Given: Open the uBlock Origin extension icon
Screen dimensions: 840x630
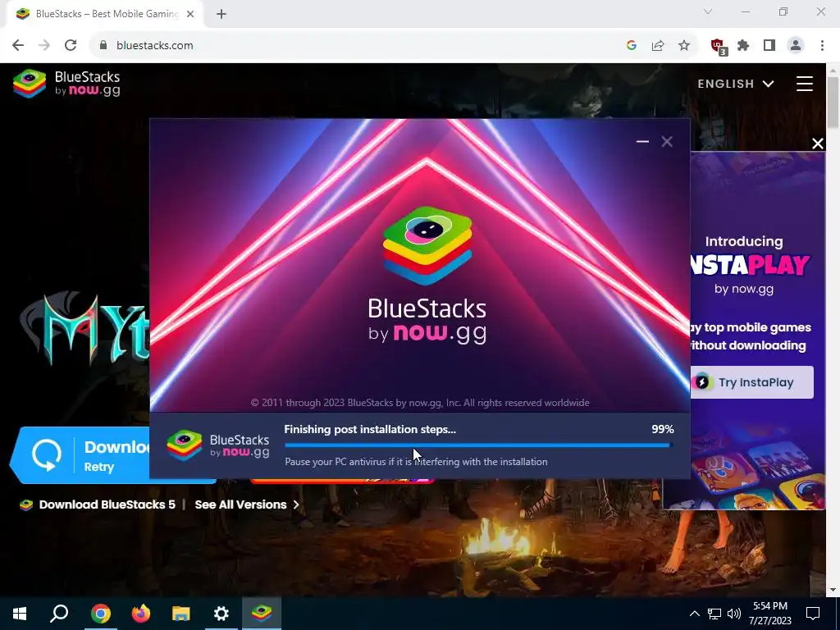Looking at the screenshot, I should click(x=718, y=46).
